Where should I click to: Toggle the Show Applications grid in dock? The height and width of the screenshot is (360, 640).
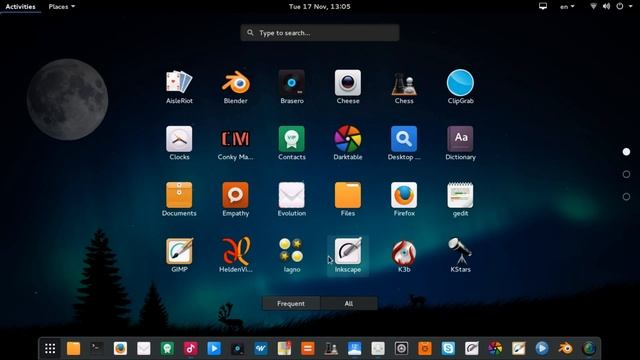click(x=50, y=349)
